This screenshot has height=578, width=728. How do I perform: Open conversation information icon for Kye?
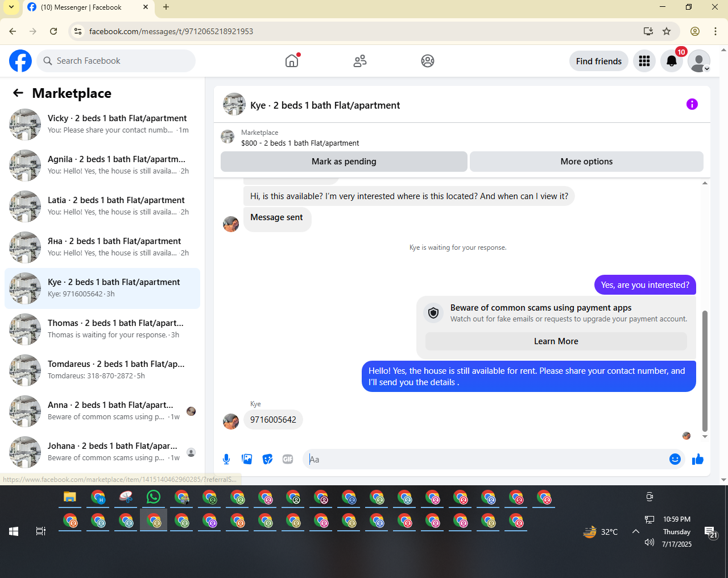coord(692,104)
